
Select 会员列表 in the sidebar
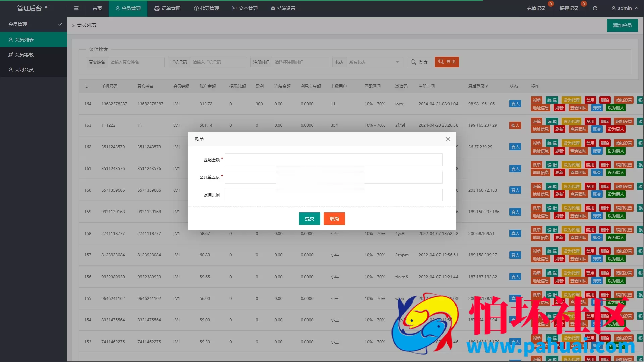24,40
